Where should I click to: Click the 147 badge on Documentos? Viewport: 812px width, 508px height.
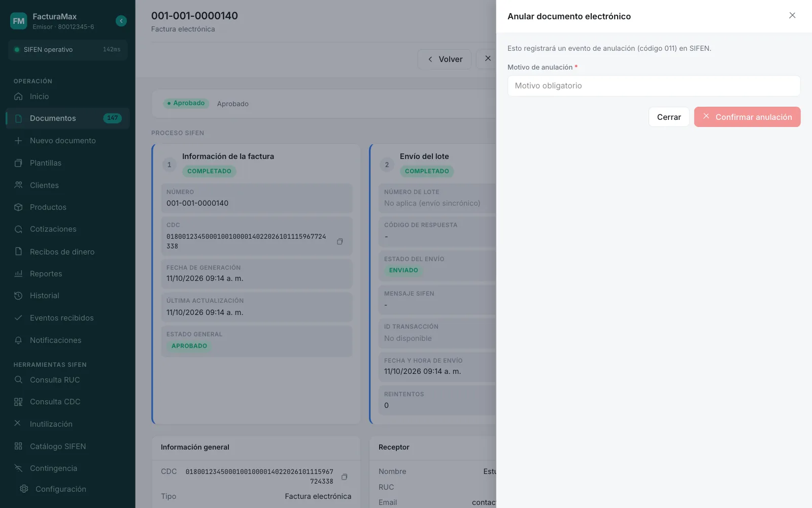pos(112,118)
